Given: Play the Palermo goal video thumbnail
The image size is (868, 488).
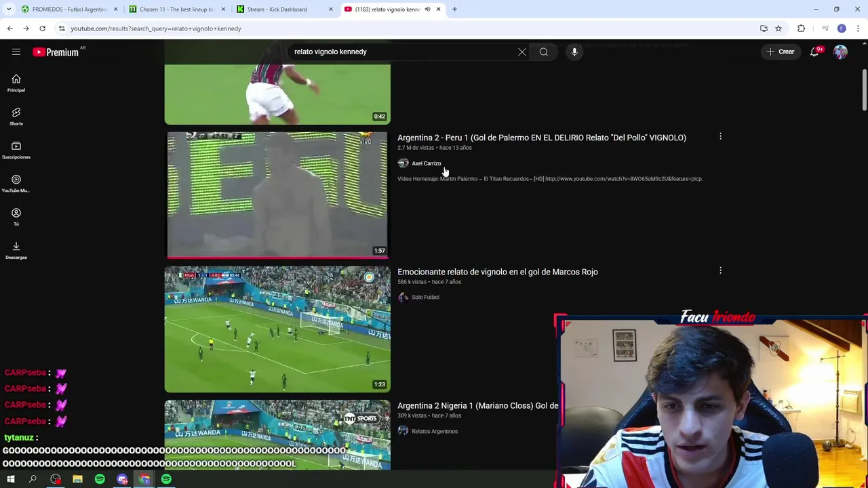Looking at the screenshot, I should coord(277,195).
